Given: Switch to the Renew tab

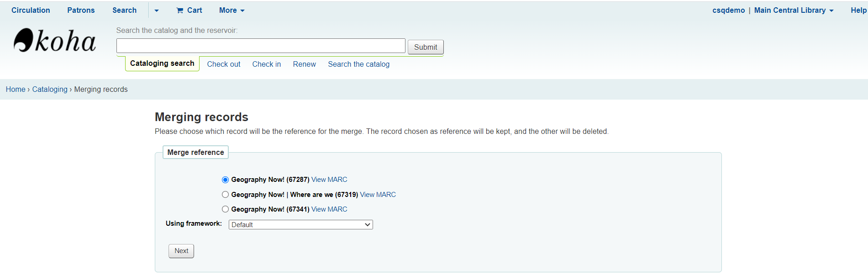Looking at the screenshot, I should pyautogui.click(x=304, y=64).
